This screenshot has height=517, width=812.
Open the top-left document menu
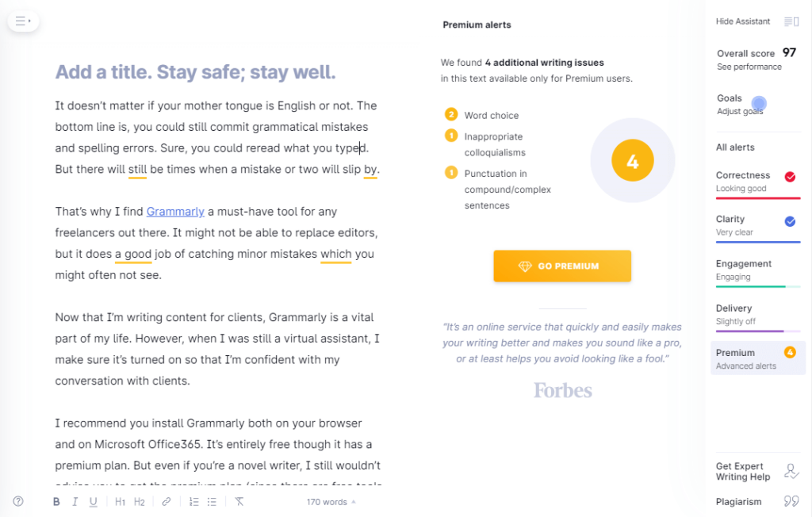pyautogui.click(x=23, y=21)
